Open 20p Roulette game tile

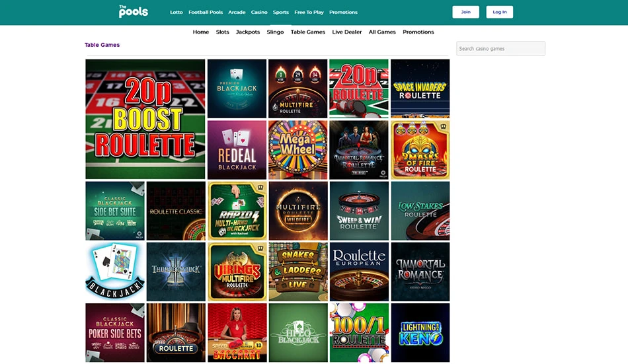pos(359,89)
